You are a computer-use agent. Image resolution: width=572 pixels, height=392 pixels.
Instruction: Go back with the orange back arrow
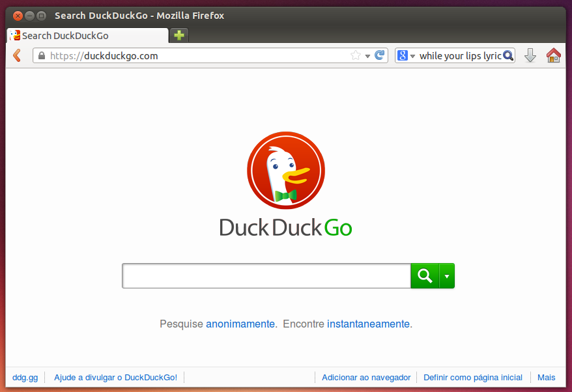pos(17,56)
